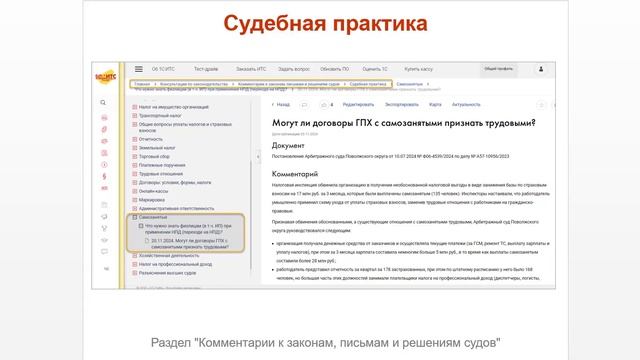Collapse the tree panel with the divider arrow
640x360 pixels.
[x=258, y=156]
